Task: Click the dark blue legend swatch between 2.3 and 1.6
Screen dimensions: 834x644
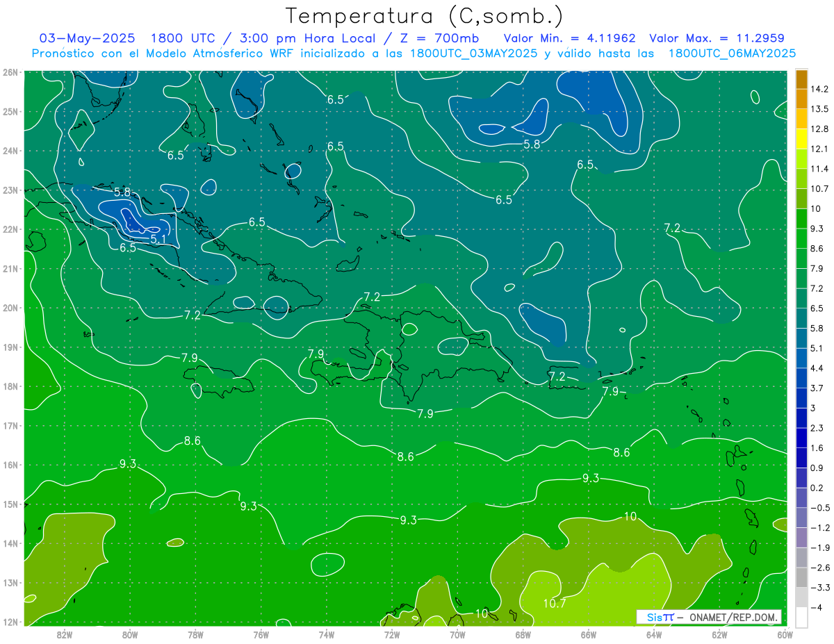Action: click(x=801, y=438)
